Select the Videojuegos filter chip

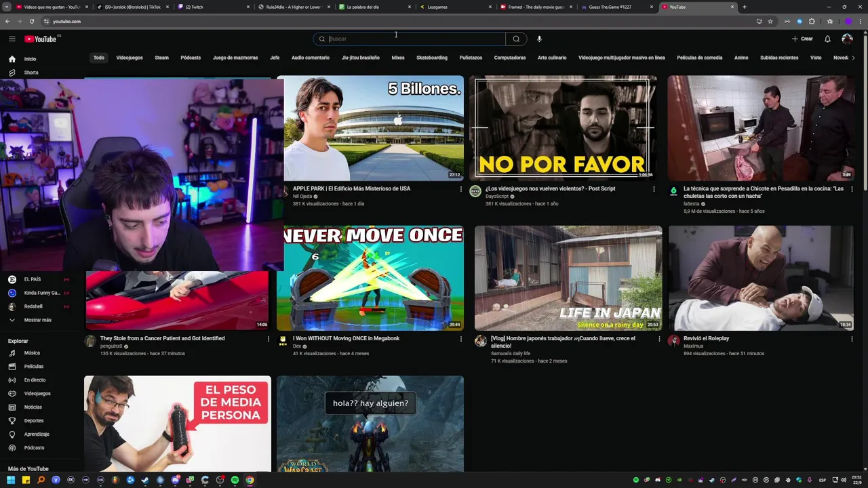[x=130, y=58]
